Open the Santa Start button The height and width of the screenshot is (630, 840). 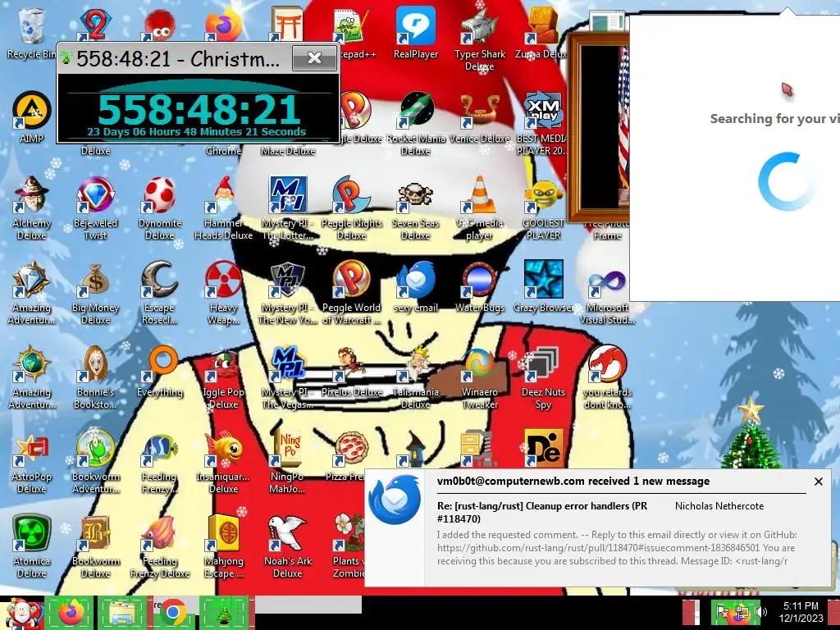click(x=21, y=614)
